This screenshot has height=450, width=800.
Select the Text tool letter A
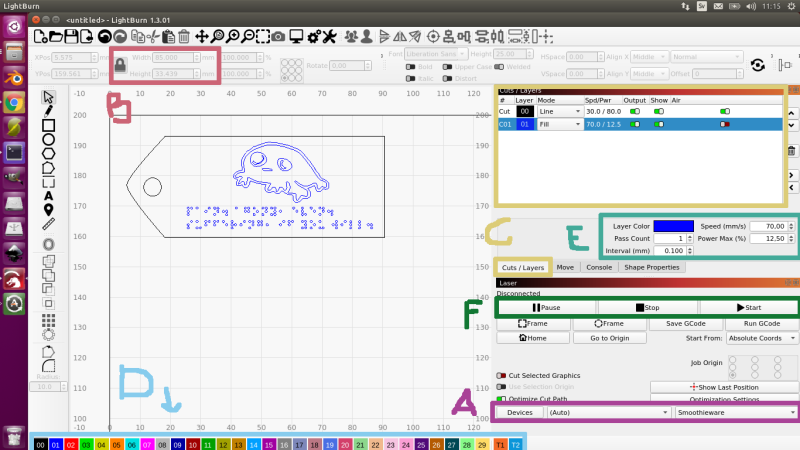coord(48,196)
